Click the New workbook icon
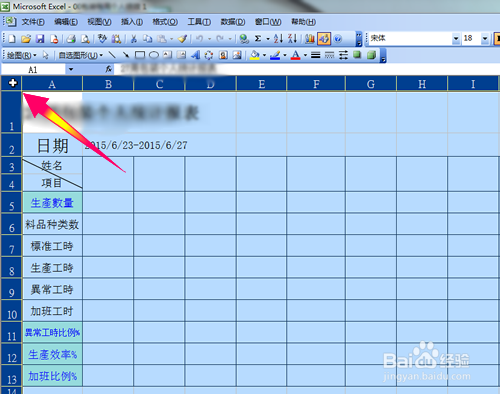This screenshot has width=500, height=394. point(12,39)
